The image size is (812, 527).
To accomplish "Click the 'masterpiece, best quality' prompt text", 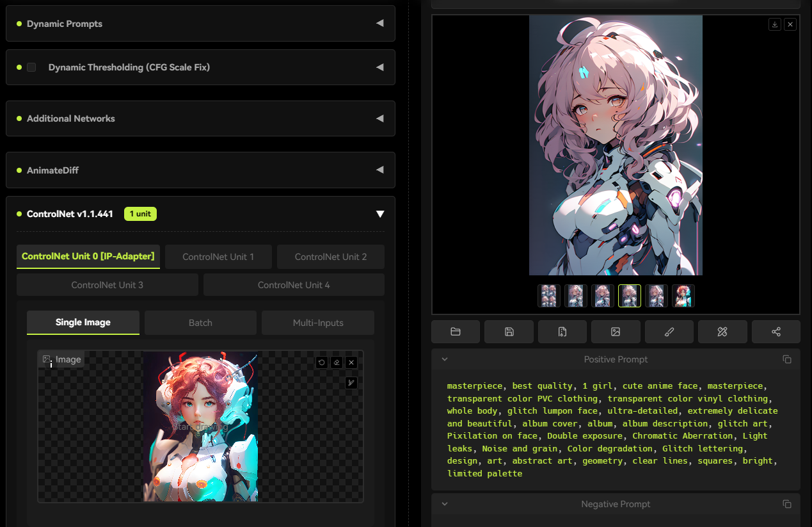I will (x=509, y=385).
